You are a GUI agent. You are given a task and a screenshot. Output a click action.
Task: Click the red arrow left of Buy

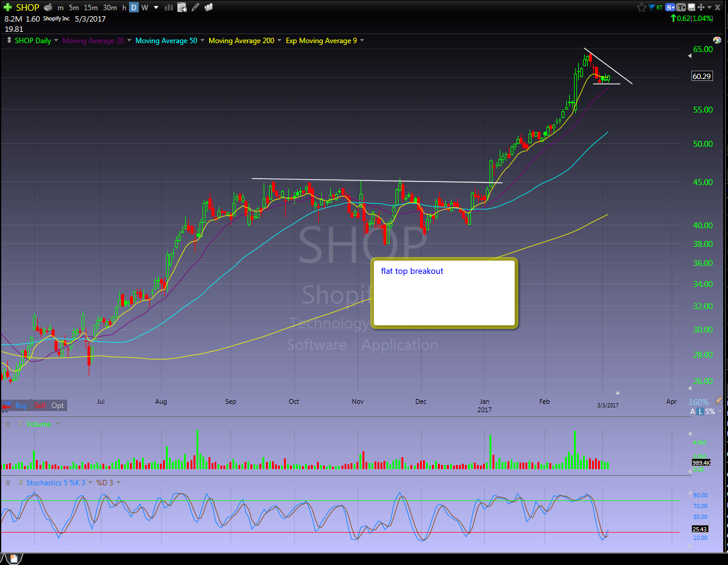click(7, 406)
